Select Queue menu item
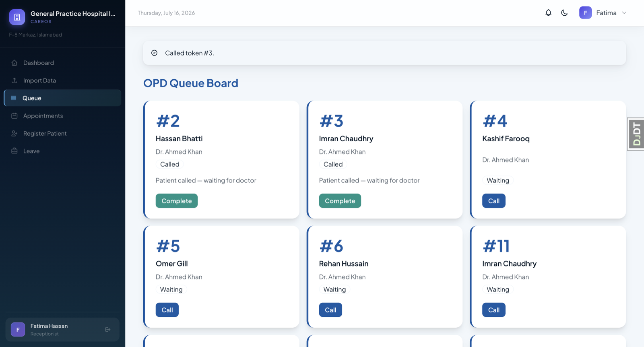The width and height of the screenshot is (644, 347). [x=62, y=98]
